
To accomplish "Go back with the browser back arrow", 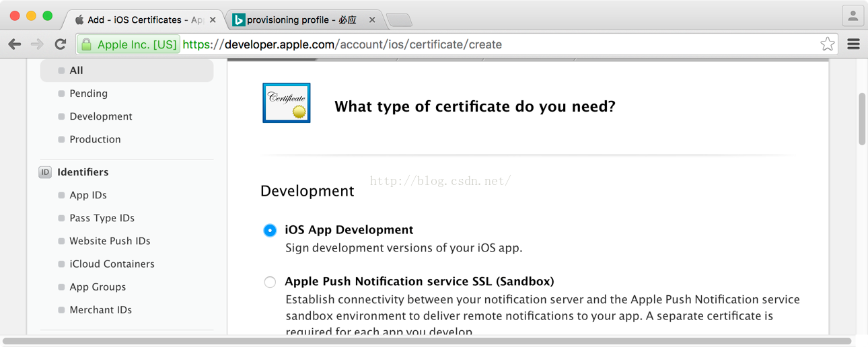I will tap(15, 44).
